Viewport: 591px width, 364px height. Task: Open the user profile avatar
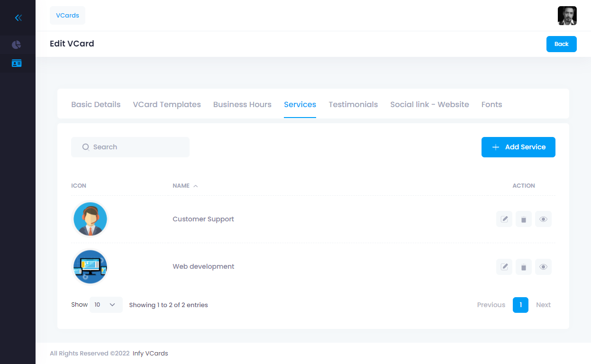click(x=567, y=16)
